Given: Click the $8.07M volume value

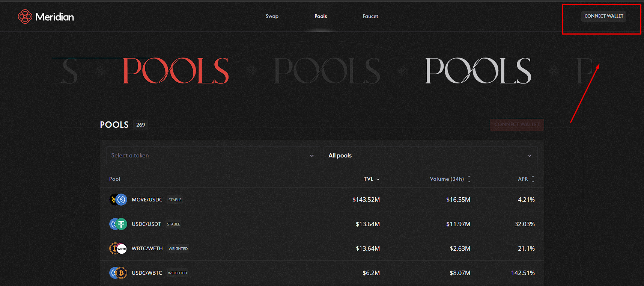Looking at the screenshot, I should click(x=460, y=273).
